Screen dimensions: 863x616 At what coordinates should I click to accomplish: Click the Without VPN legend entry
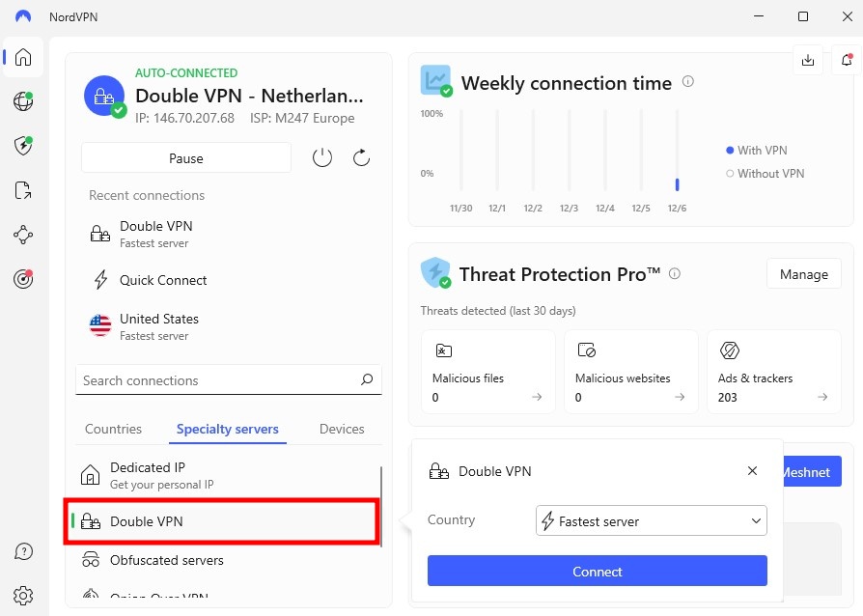tap(766, 174)
